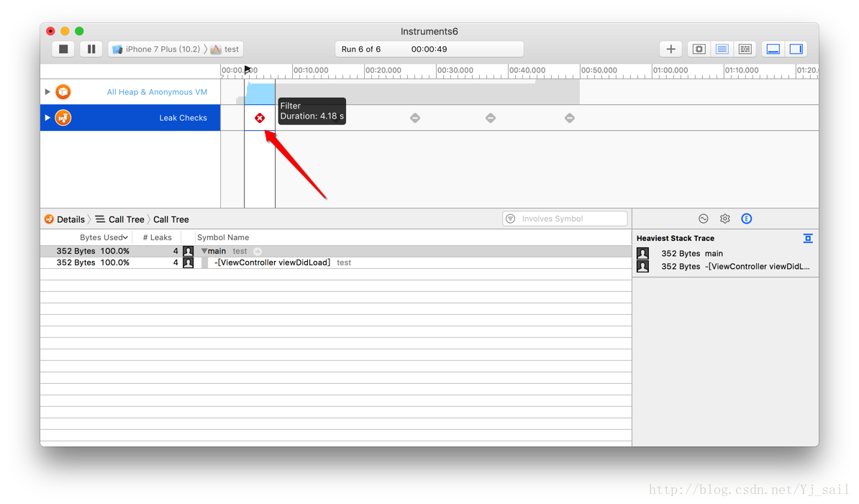Screen dimensions: 859x504
Task: Click the third gray leak check marker
Action: pos(570,118)
